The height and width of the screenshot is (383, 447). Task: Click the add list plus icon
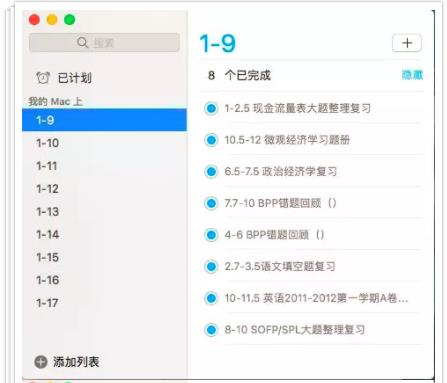coord(41,362)
